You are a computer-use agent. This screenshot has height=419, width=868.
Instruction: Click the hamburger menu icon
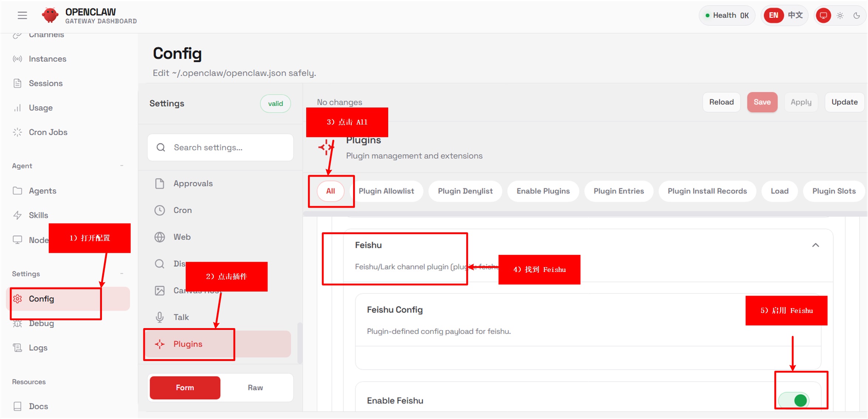tap(22, 15)
